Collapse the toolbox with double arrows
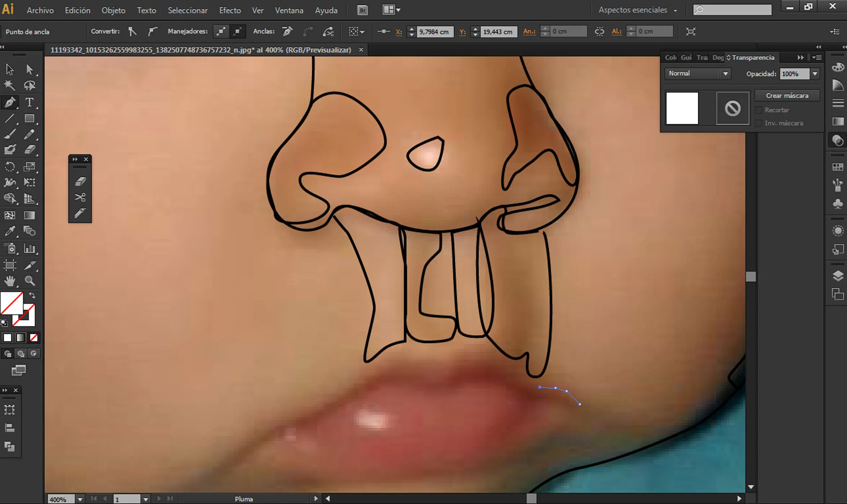This screenshot has width=847, height=504. [3, 47]
